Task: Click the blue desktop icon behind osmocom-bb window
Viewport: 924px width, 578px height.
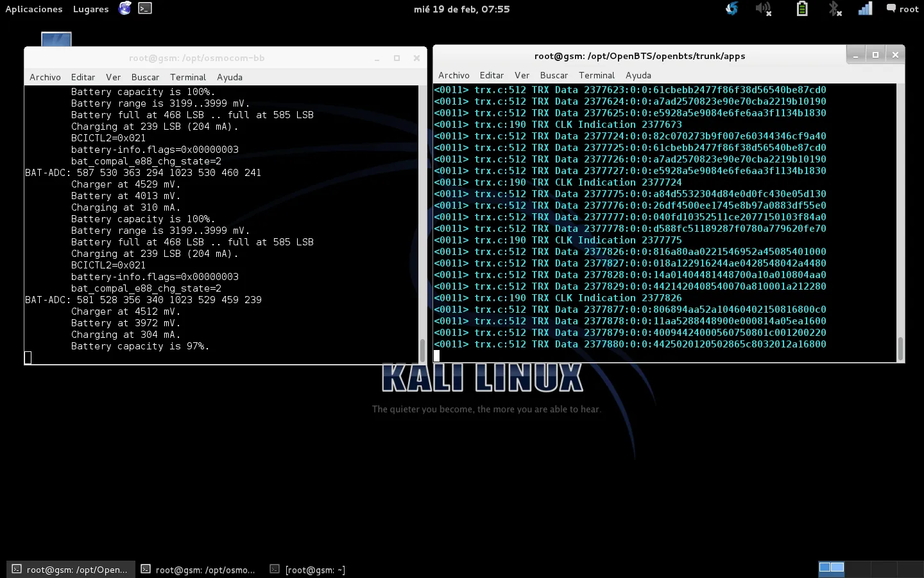Action: click(x=56, y=39)
